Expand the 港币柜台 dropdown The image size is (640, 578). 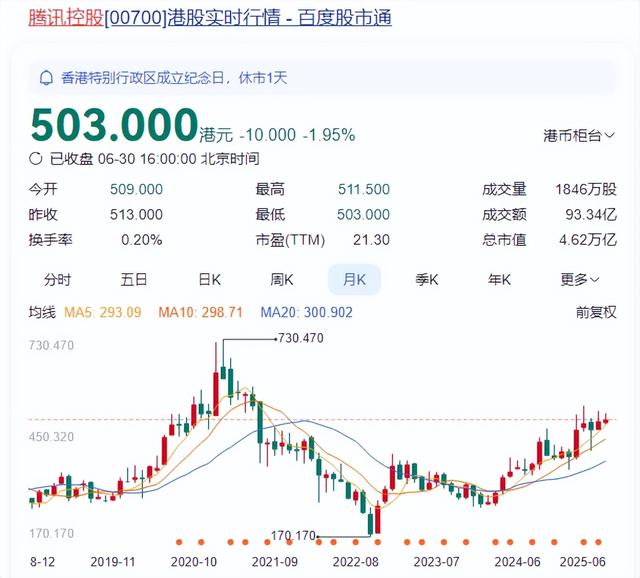click(x=579, y=136)
